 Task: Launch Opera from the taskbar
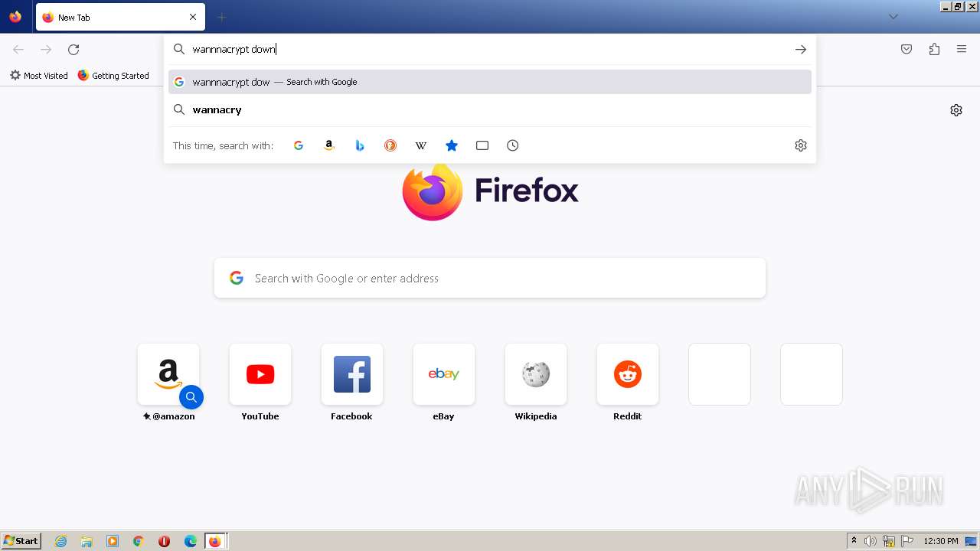click(164, 541)
